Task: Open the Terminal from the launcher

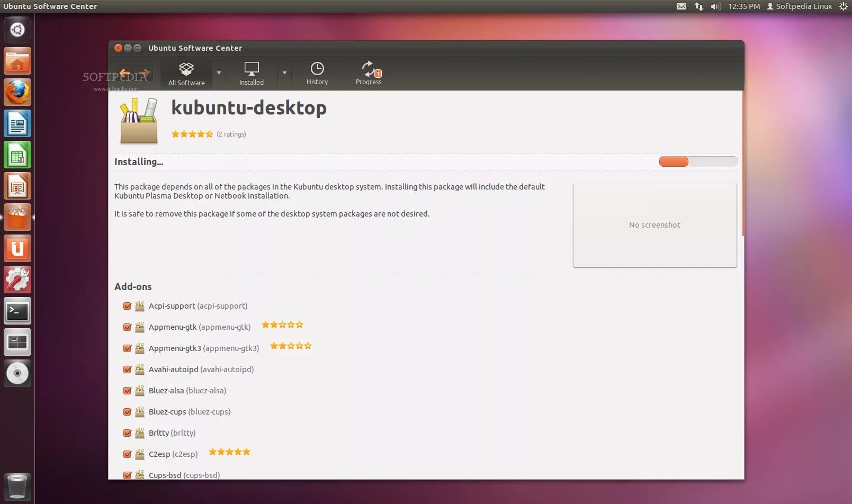Action: pyautogui.click(x=17, y=311)
